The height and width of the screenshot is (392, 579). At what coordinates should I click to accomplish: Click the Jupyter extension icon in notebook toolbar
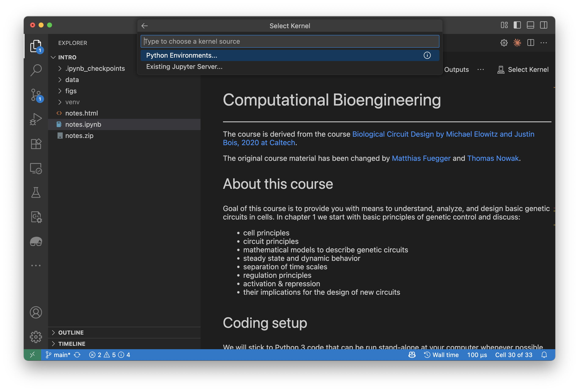[517, 43]
